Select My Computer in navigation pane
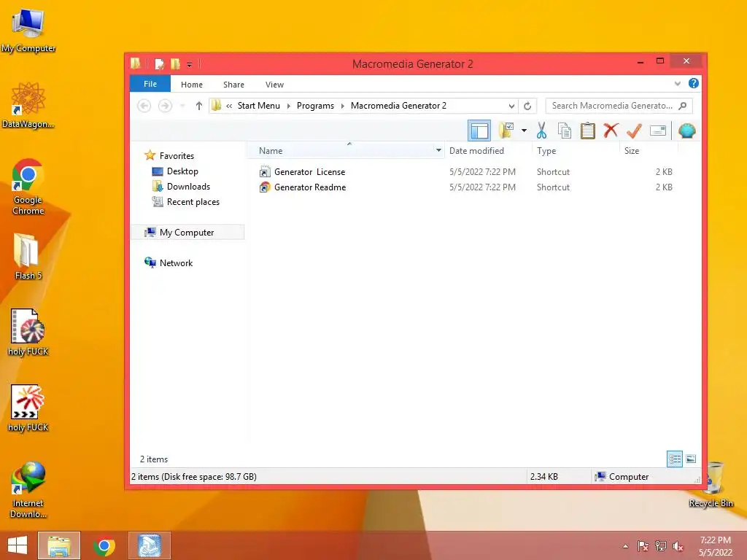The image size is (747, 560). pyautogui.click(x=187, y=233)
